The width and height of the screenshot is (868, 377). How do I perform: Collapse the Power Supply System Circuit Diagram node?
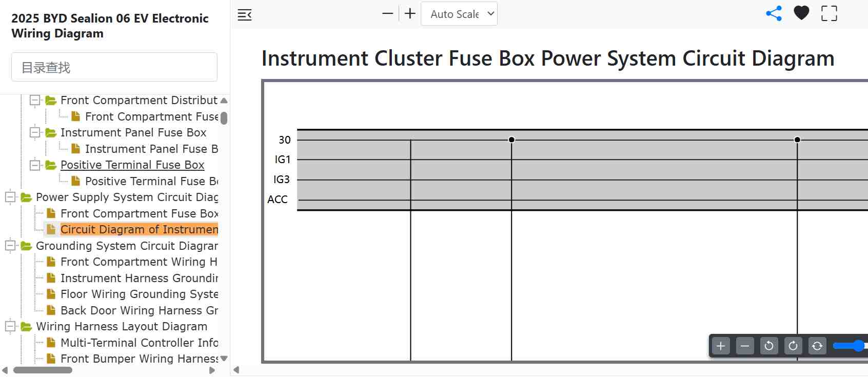(x=10, y=197)
